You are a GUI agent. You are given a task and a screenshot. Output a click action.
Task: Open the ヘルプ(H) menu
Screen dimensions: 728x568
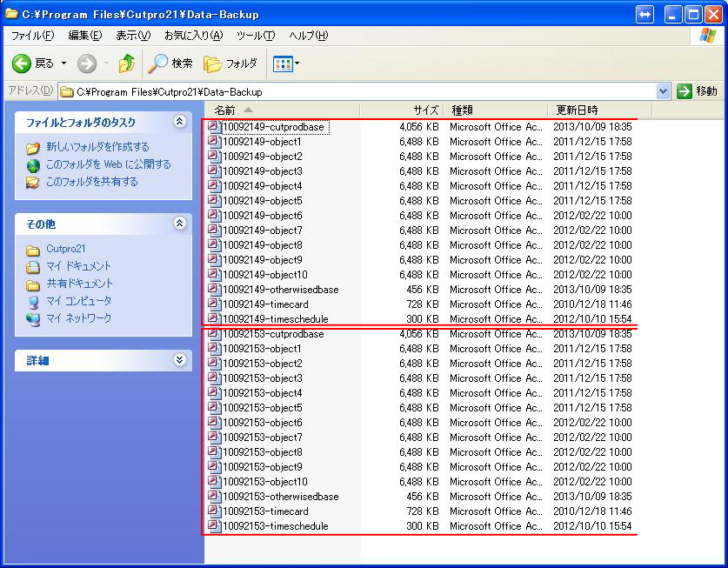309,36
